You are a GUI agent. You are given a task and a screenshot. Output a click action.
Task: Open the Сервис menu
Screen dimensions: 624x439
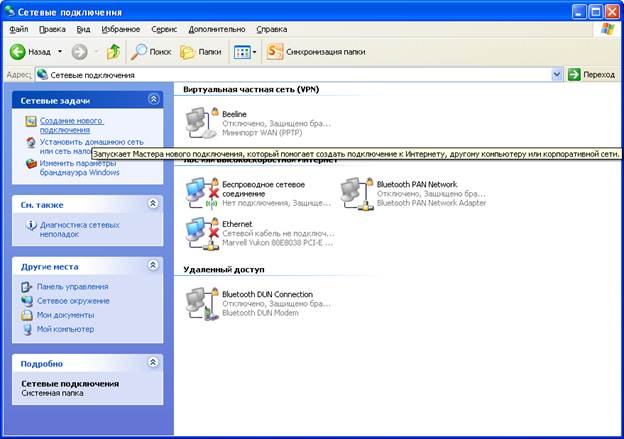164,29
